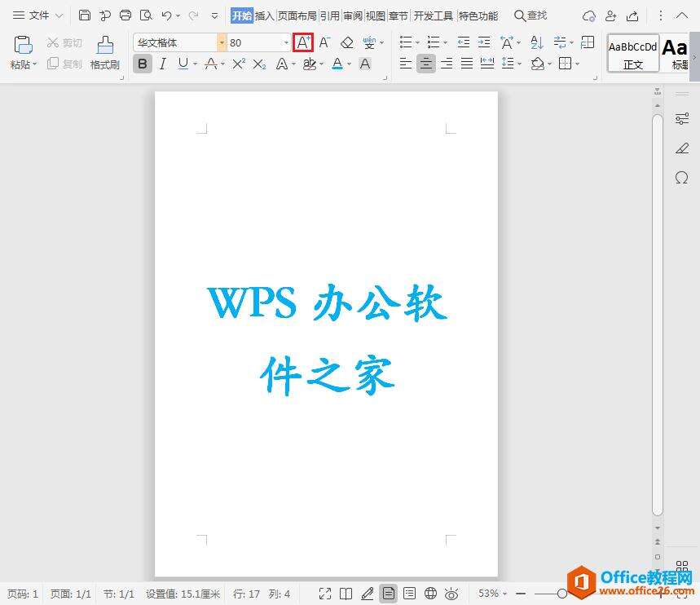
Task: Select the 正文 (Normal) style
Action: 633,54
